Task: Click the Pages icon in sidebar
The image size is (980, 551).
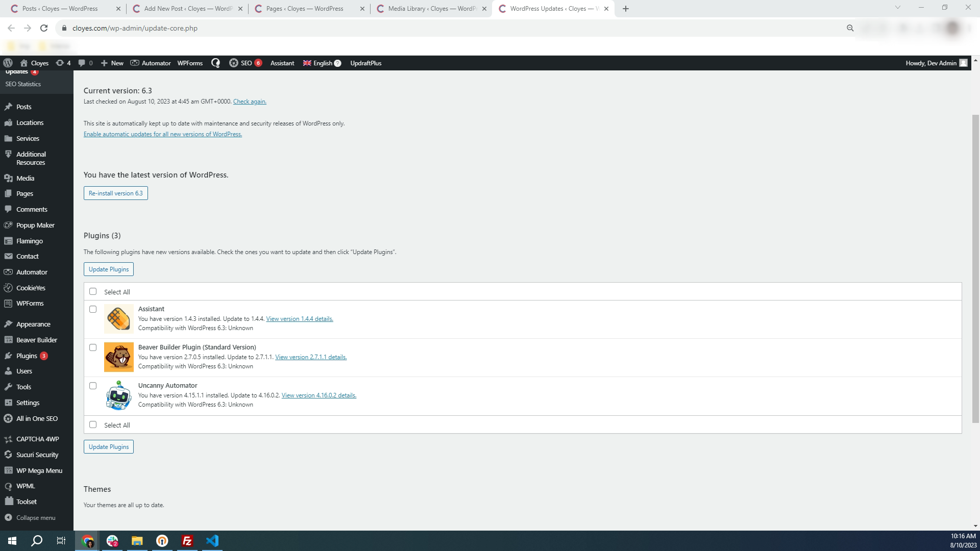Action: click(x=8, y=193)
